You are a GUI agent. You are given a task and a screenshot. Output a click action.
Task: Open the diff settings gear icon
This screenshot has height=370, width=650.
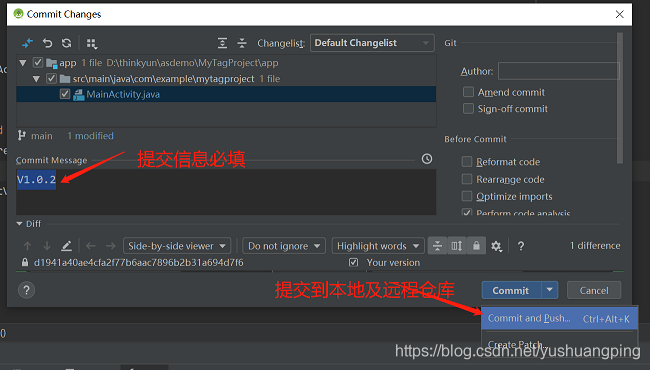click(496, 246)
